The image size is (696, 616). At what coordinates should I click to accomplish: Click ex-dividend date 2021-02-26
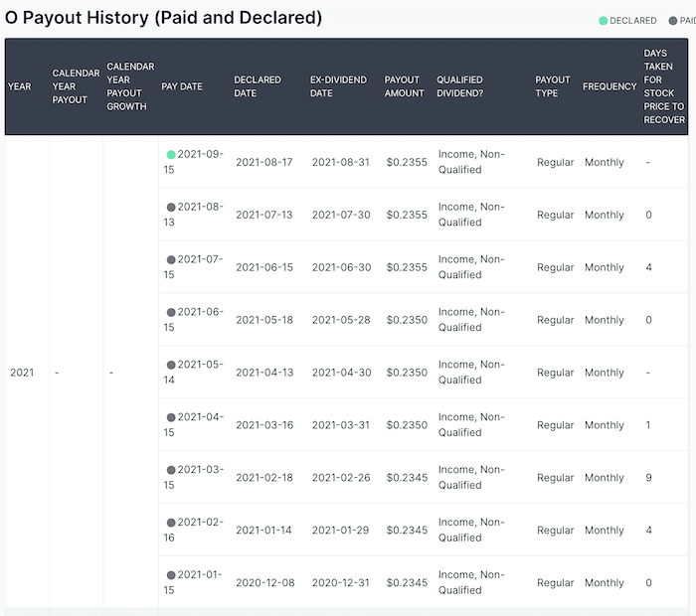[x=341, y=478]
